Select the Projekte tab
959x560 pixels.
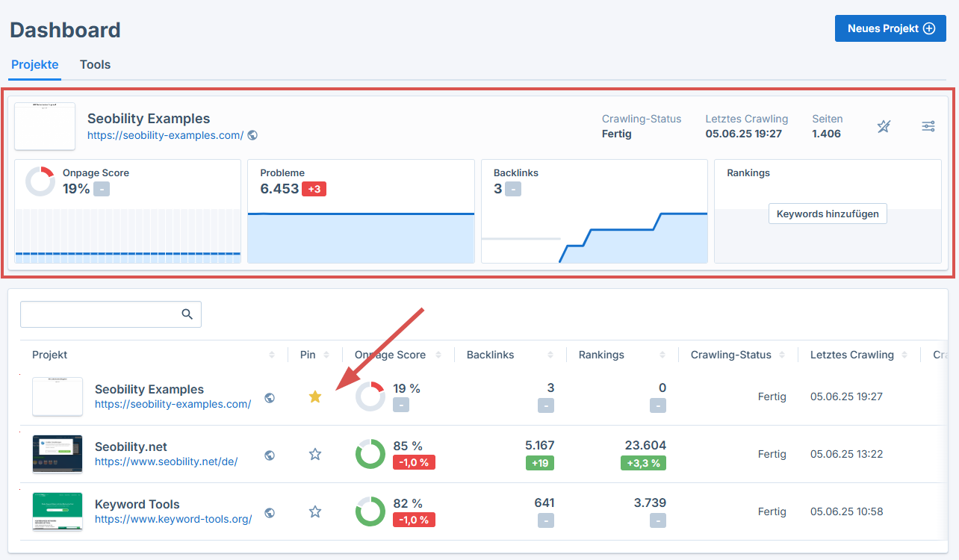(35, 64)
